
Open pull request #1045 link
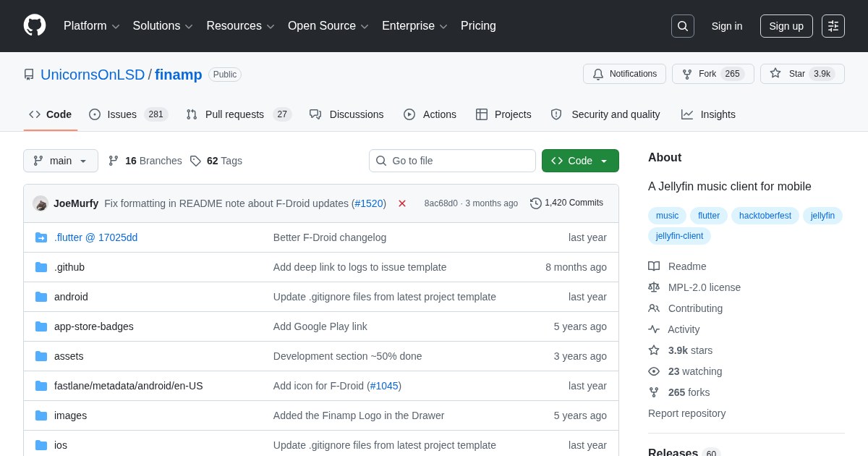[384, 386]
